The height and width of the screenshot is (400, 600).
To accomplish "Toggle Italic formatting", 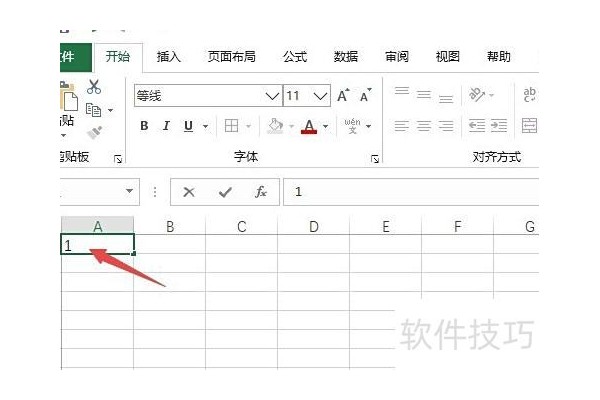I will pos(166,126).
